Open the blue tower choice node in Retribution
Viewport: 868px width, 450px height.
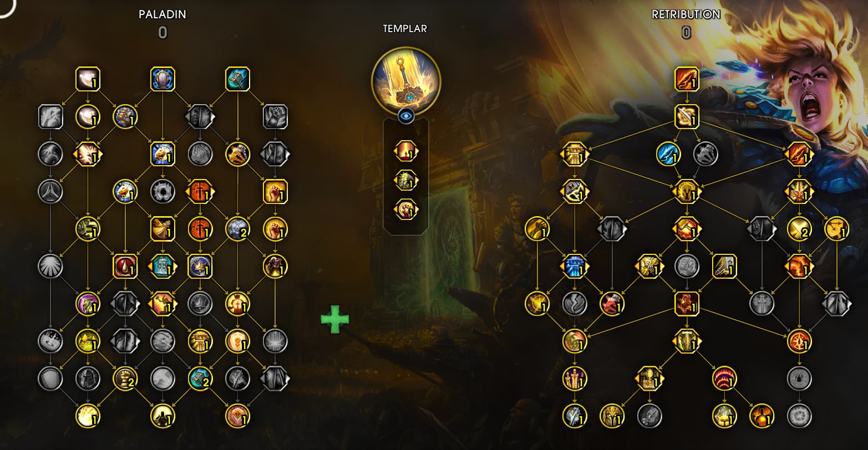(x=575, y=266)
